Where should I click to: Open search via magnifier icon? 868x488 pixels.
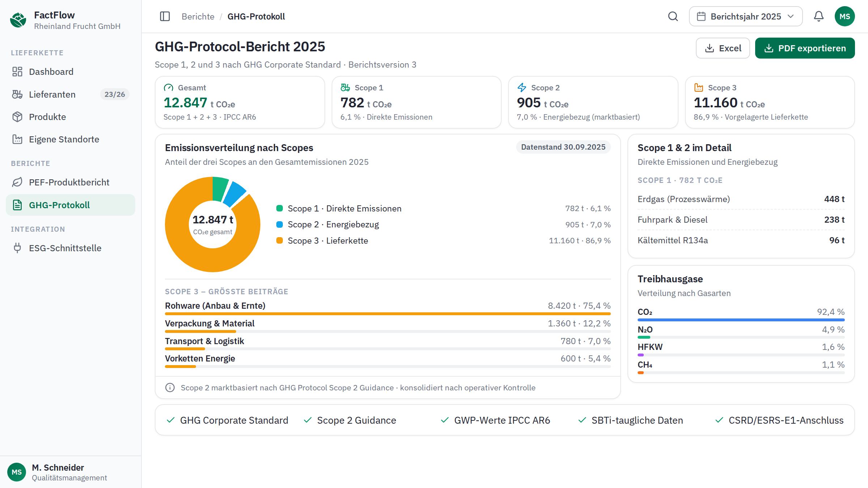[x=673, y=16]
